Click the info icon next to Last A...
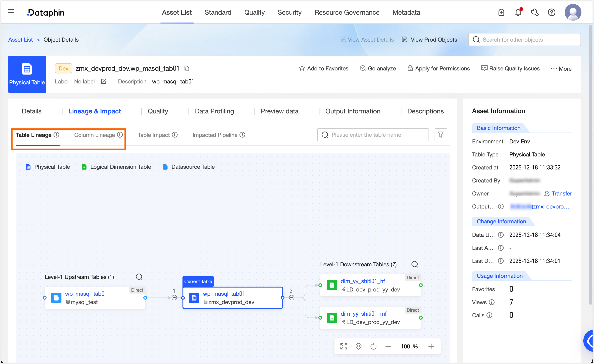 (x=501, y=248)
